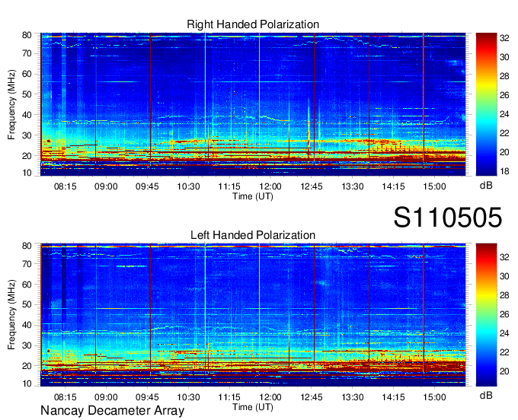Click '12:00' time tick on upper plot

[270, 186]
